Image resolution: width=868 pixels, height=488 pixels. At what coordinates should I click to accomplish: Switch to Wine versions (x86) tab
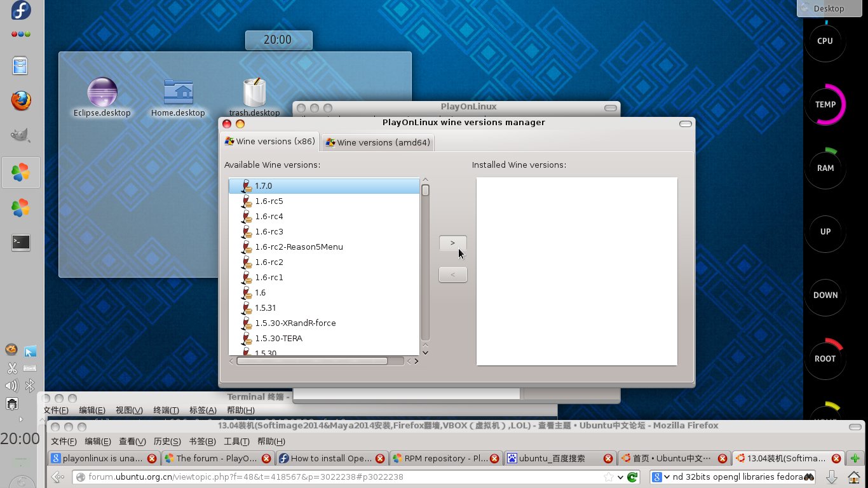[x=270, y=142]
